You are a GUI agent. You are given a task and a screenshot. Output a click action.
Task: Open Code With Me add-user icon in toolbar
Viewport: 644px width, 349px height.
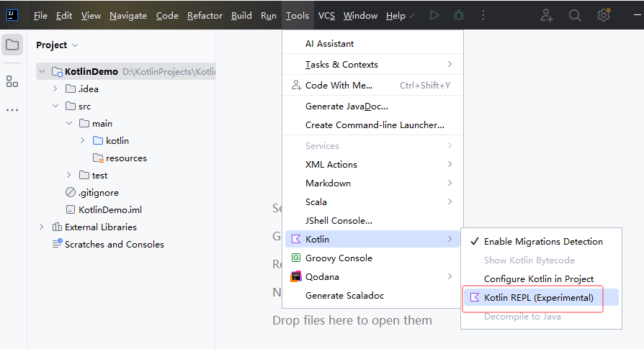click(547, 16)
